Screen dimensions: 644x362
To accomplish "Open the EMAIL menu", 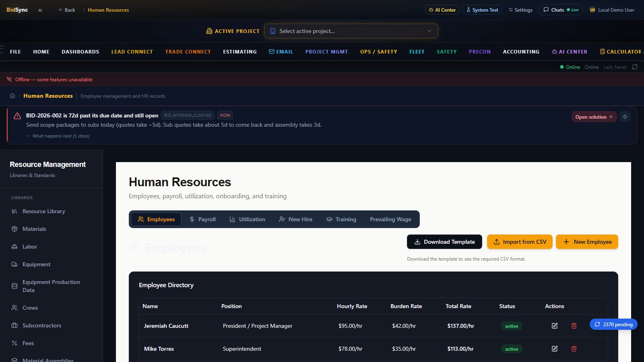I will click(x=281, y=51).
